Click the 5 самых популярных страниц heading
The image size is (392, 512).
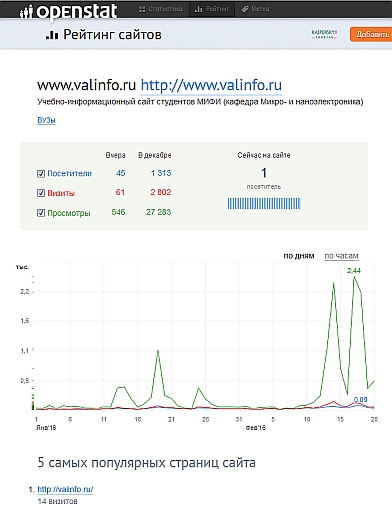147,463
